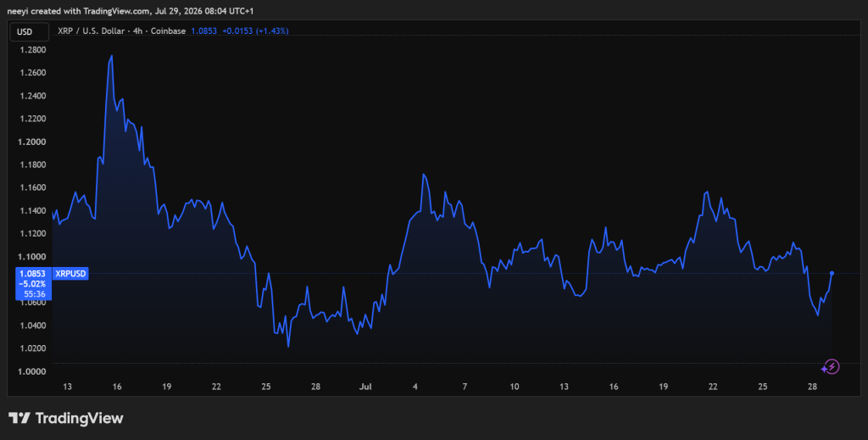This screenshot has height=440, width=868.
Task: Click the 1.1200 price axis label
Action: pyautogui.click(x=33, y=233)
